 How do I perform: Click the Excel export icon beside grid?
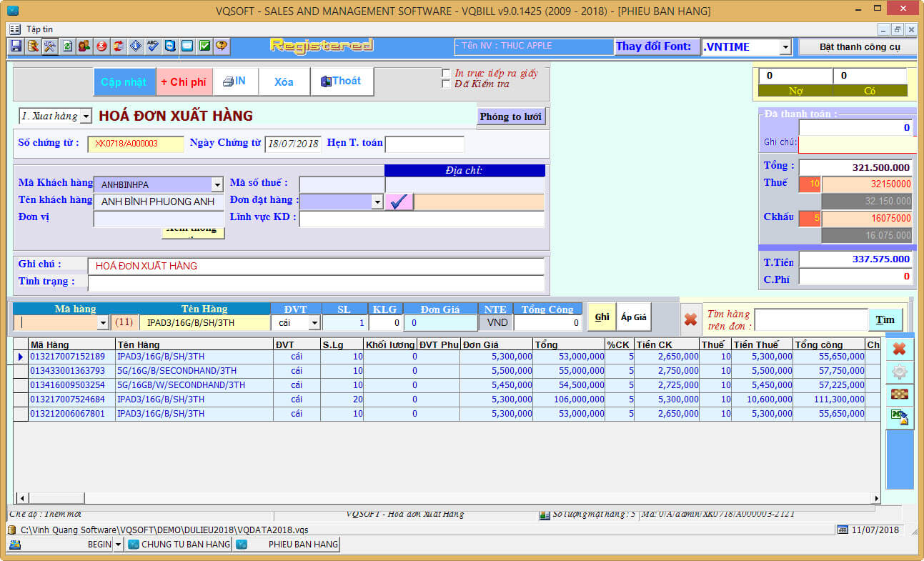(x=899, y=417)
